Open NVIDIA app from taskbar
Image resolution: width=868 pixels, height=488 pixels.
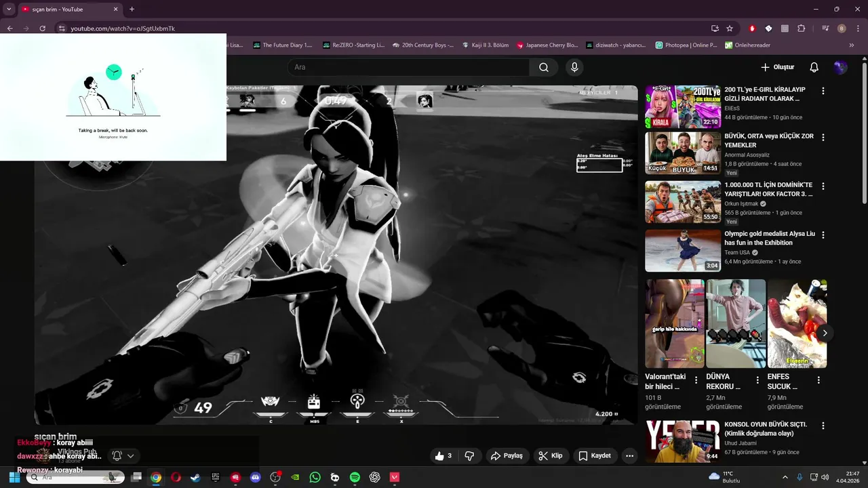point(295,477)
